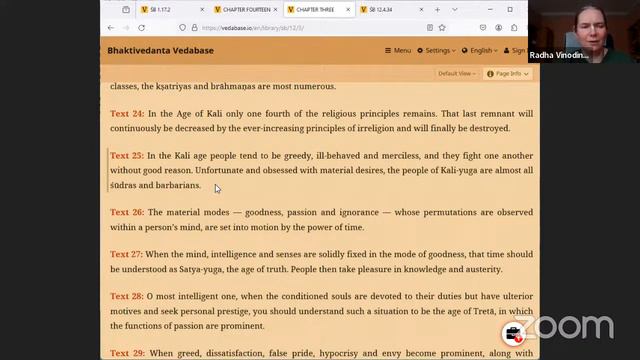Click the Radha Vinodini video thumbnail
The width and height of the screenshot is (640, 360).
click(x=584, y=31)
